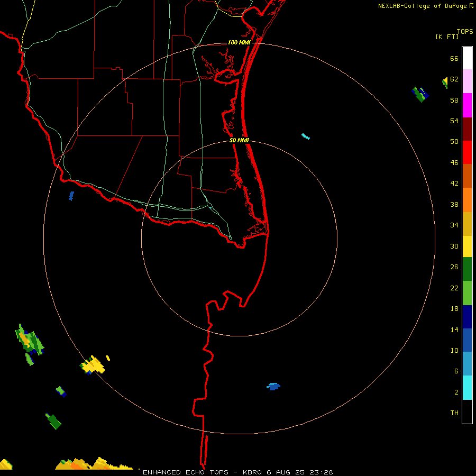
Task: Click the black TH threshold swatch
Action: tap(467, 411)
